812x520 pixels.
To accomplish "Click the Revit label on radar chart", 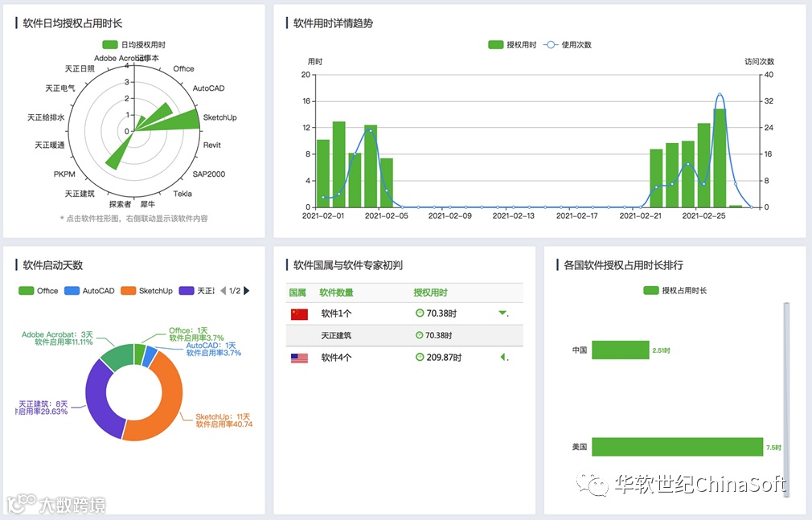I will click(x=211, y=145).
